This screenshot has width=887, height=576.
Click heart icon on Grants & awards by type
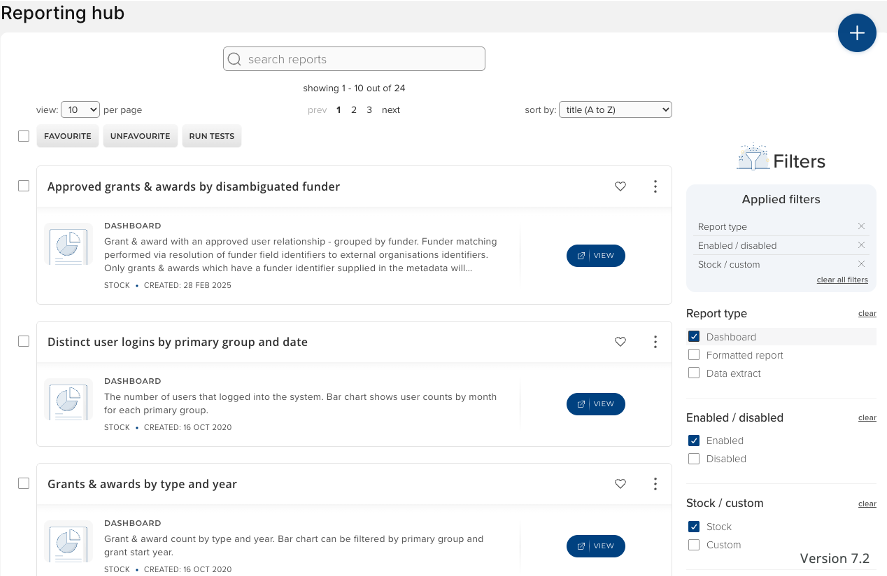tap(620, 484)
